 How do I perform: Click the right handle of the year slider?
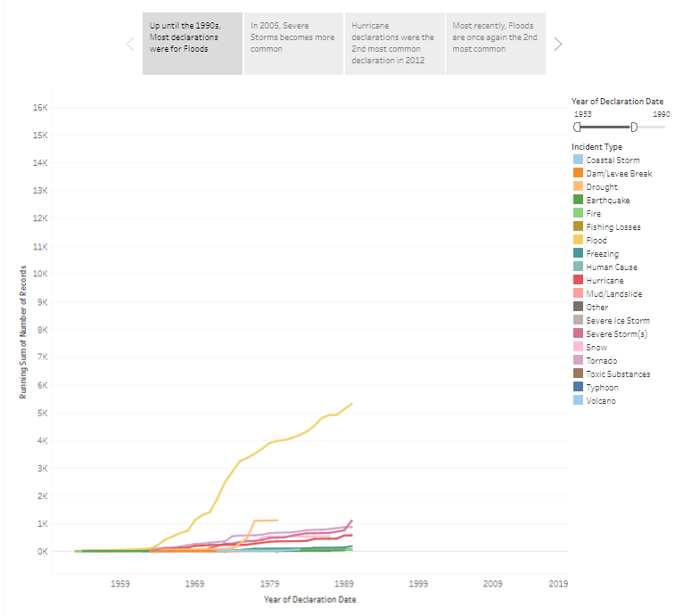coord(634,127)
